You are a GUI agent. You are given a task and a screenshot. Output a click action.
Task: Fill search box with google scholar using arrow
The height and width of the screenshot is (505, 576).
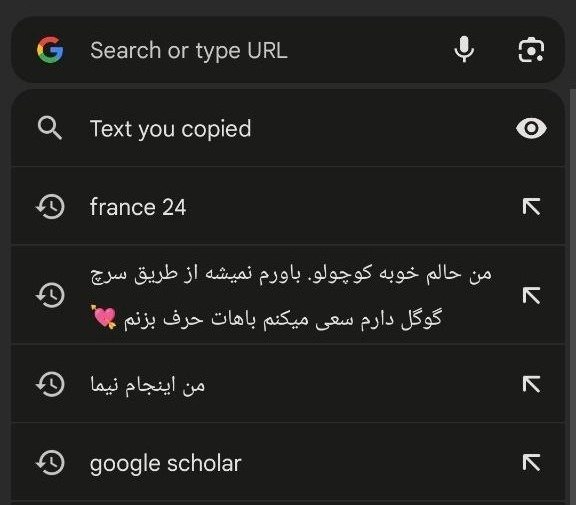point(531,462)
